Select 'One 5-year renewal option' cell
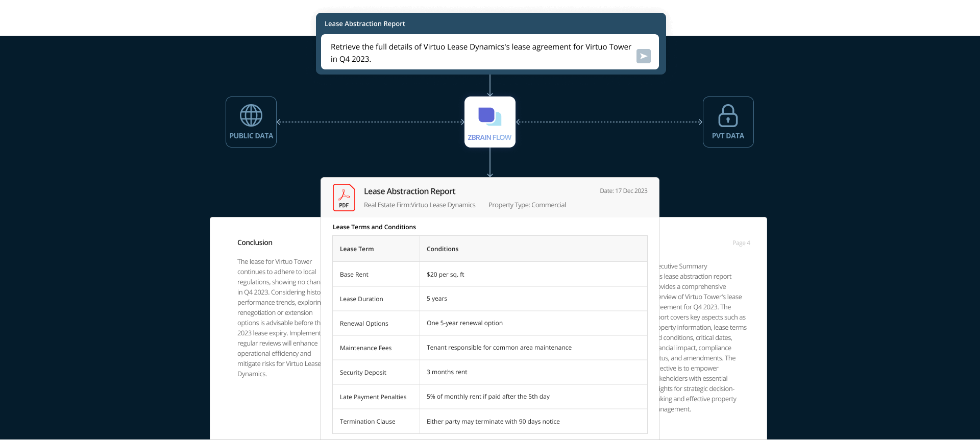 [x=533, y=323]
